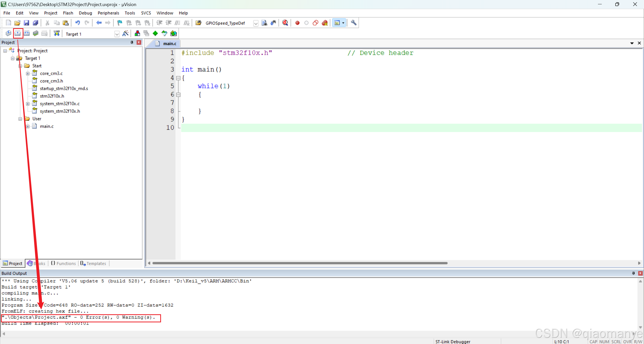Click the Rebuild all target files icon
This screenshot has height=344, width=644.
(x=27, y=33)
